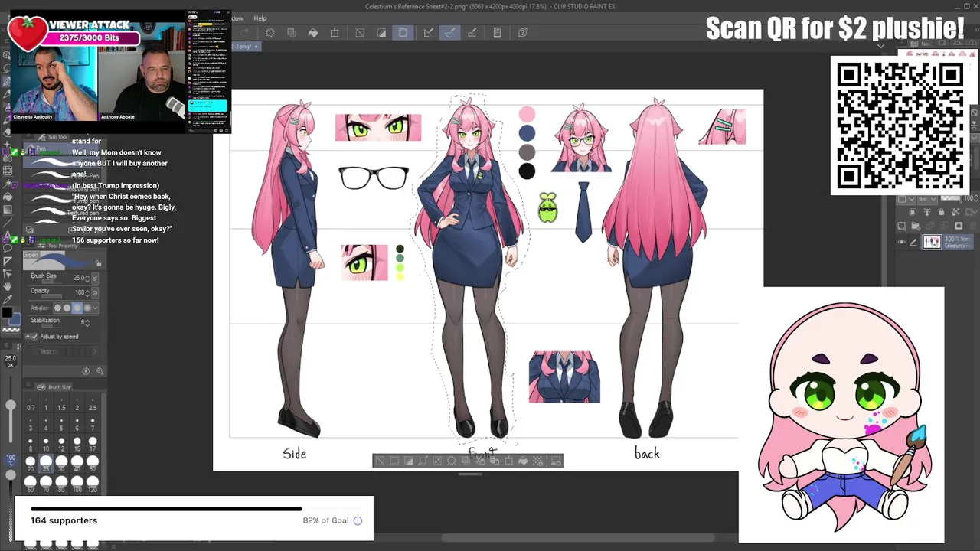This screenshot has width=980, height=551.
Task: Adjust the Stabilization stepper at 6
Action: pos(87,322)
